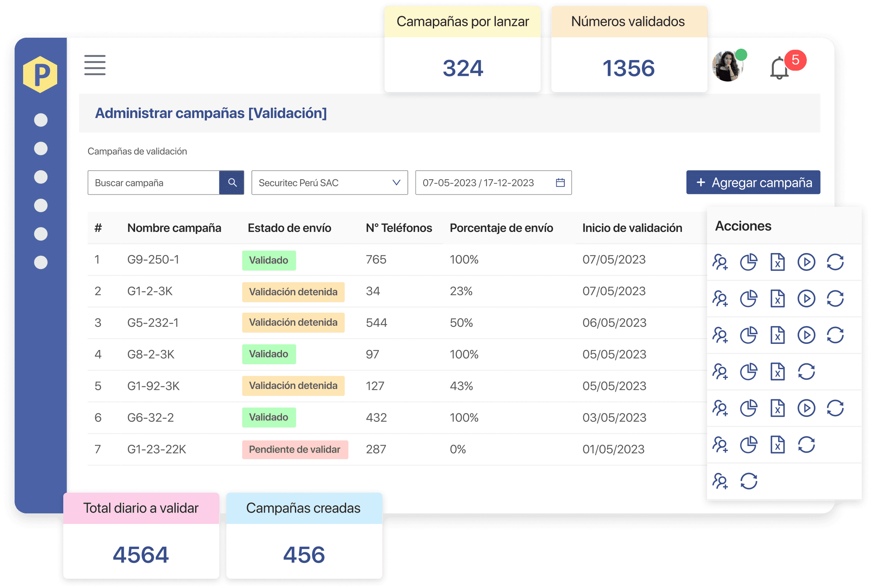
Task: Open pie chart report in second actions row
Action: 748,298
